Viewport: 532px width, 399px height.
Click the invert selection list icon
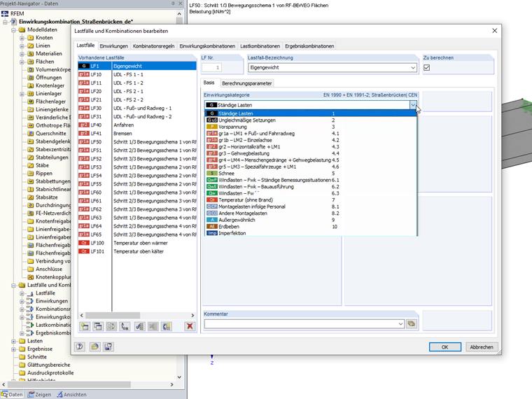167,326
